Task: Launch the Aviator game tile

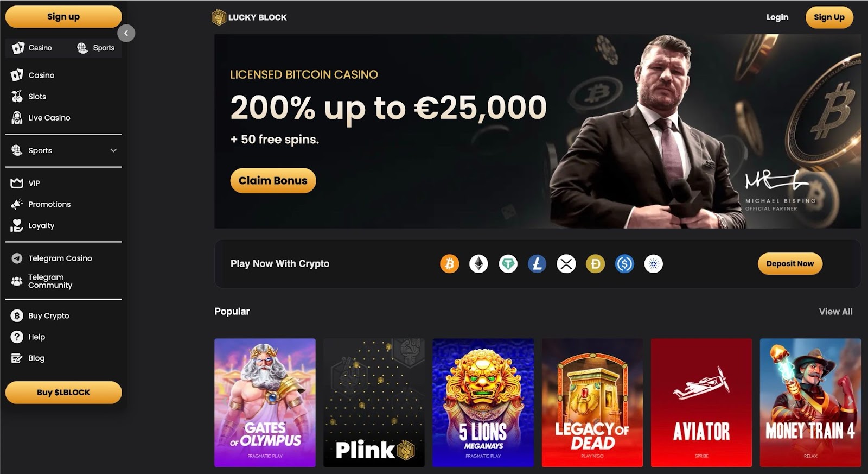Action: tap(701, 403)
